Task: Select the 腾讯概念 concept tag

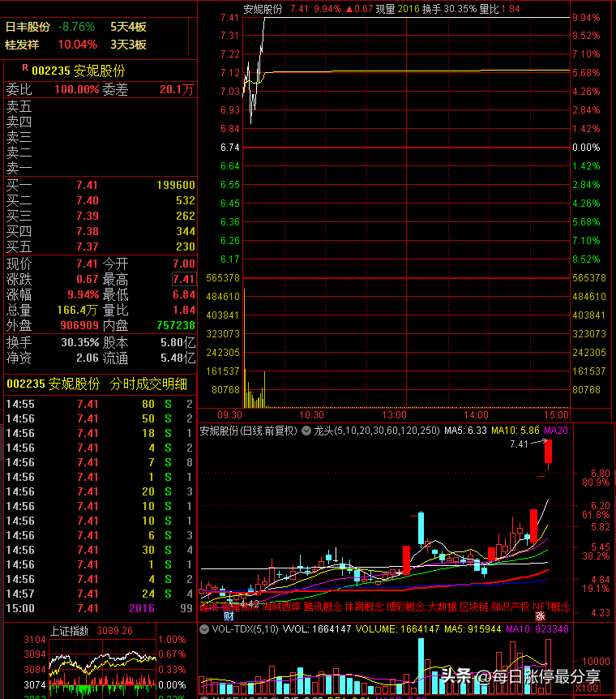Action: 323,607
